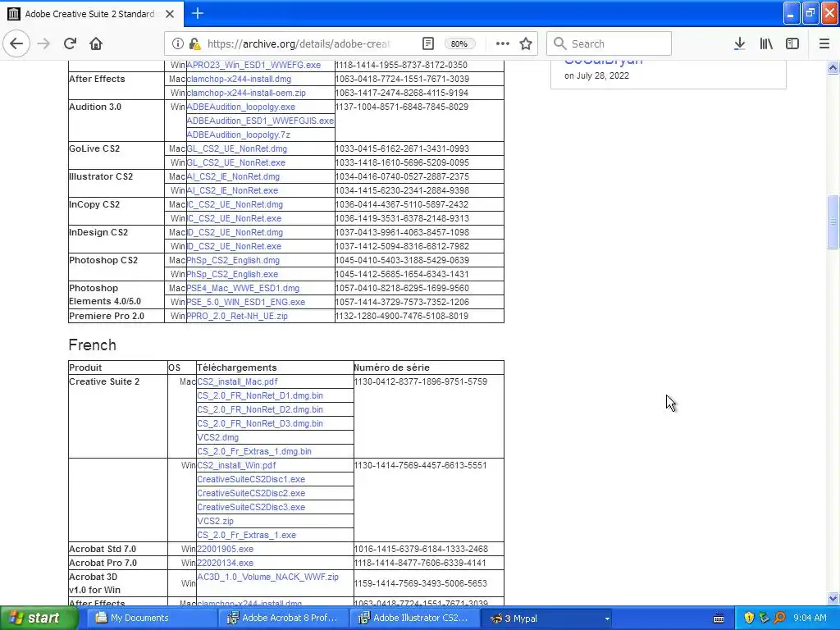Open the browser hamburger menu
The width and height of the screenshot is (840, 630).
point(824,43)
